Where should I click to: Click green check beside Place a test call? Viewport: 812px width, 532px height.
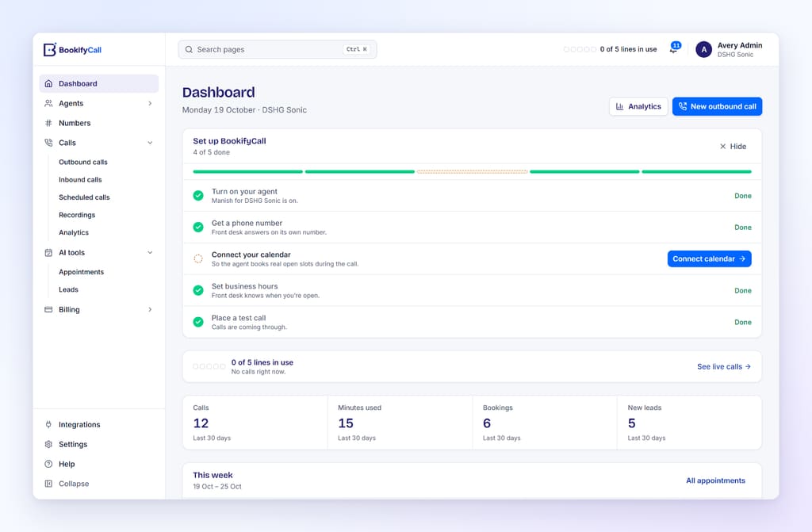point(198,322)
